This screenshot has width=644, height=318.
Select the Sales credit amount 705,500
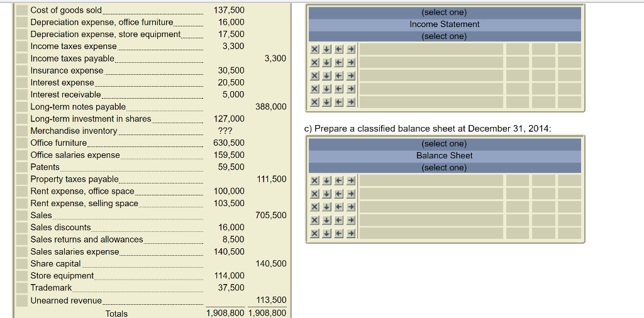(271, 216)
